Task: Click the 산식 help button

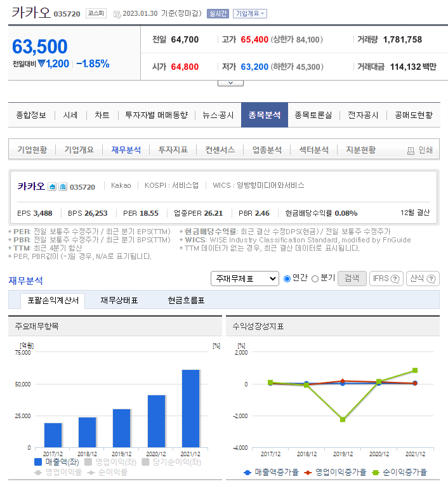Action: coord(423,279)
